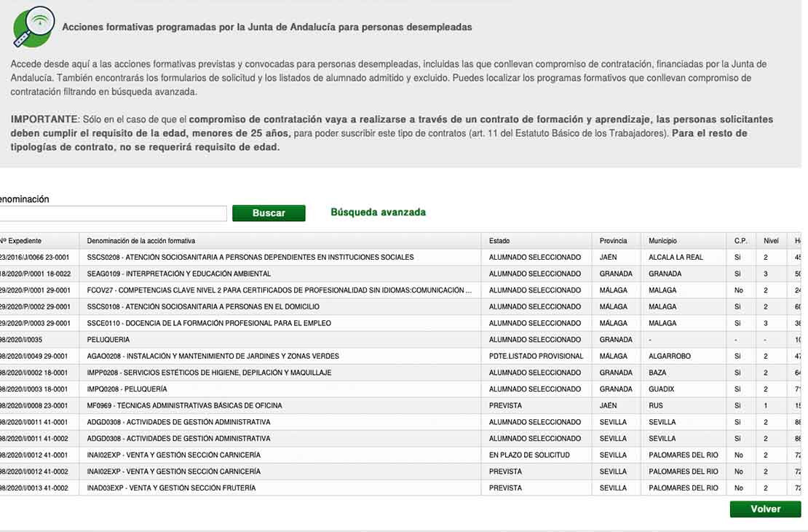Click the magnifying glass logo icon
This screenshot has width=808, height=532.
tap(34, 27)
